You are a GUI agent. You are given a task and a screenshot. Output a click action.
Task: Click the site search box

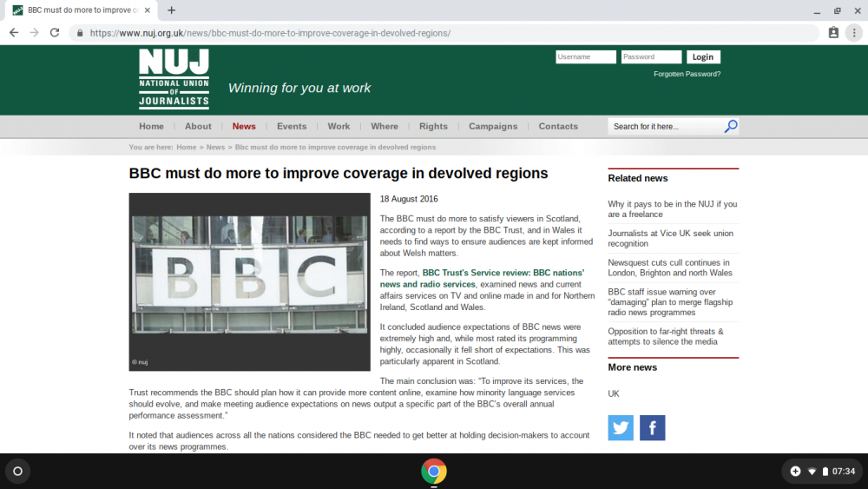(x=666, y=126)
